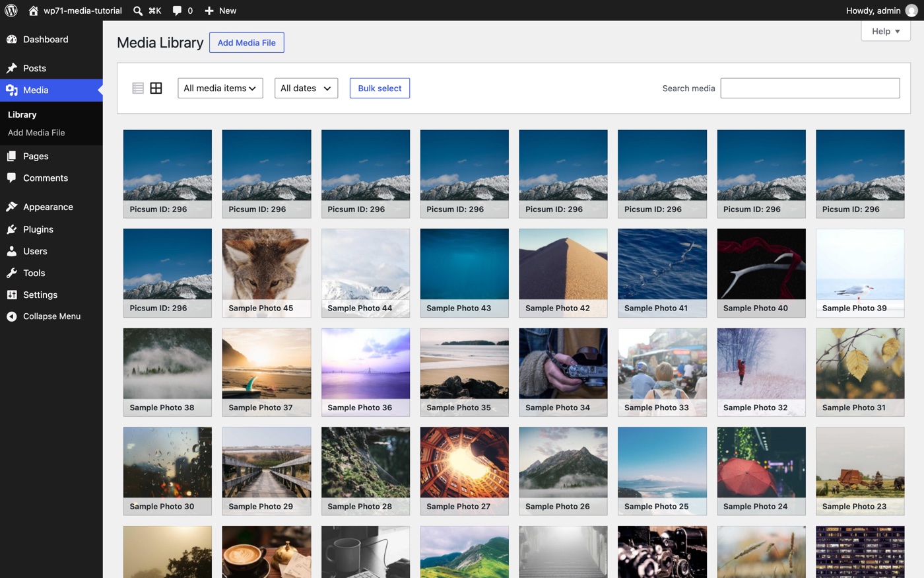The height and width of the screenshot is (578, 924).
Task: Select Sample Photo 43 thumbnail
Action: pos(465,273)
